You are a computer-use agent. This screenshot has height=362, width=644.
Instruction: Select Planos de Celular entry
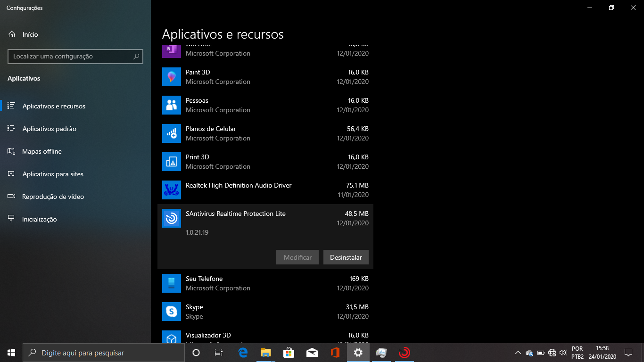pyautogui.click(x=265, y=133)
